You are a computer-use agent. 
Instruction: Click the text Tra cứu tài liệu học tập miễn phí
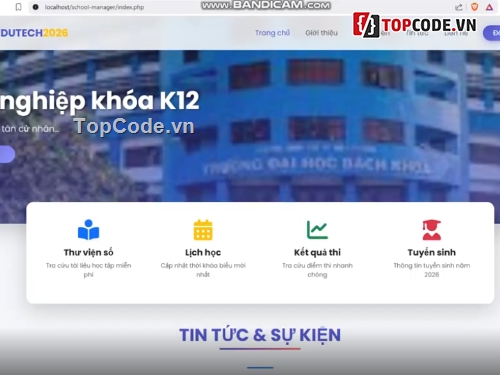pos(88,270)
